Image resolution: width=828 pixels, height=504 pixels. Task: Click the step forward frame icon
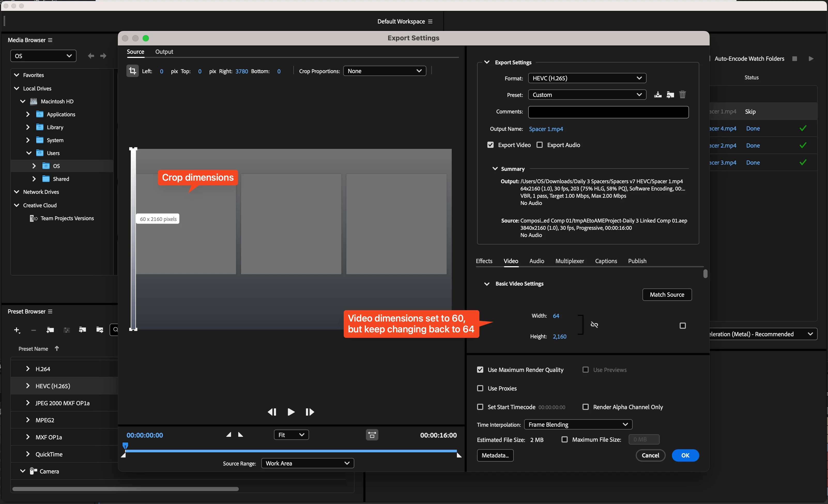pyautogui.click(x=310, y=412)
